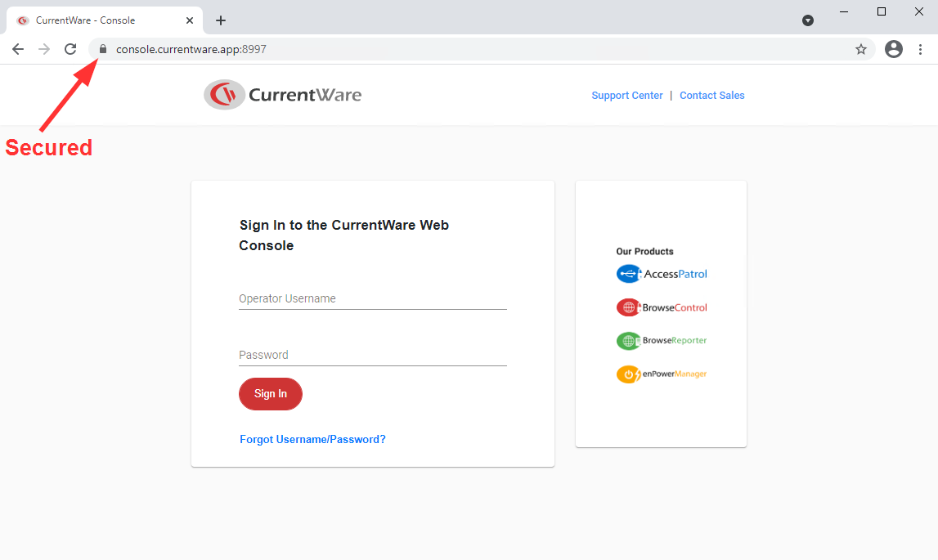Click the 'Our Products' heading
The height and width of the screenshot is (560, 938).
(645, 251)
